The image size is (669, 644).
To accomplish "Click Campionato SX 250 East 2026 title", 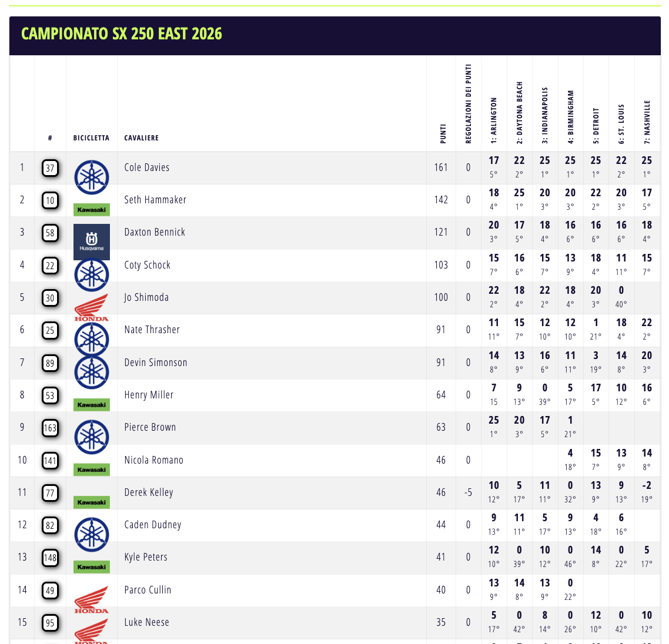I will (x=122, y=33).
